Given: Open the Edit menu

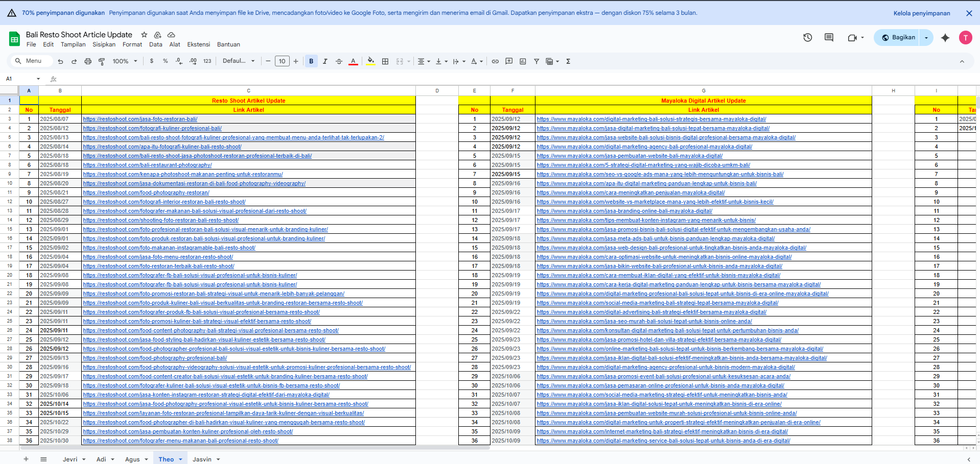Looking at the screenshot, I should tap(49, 44).
